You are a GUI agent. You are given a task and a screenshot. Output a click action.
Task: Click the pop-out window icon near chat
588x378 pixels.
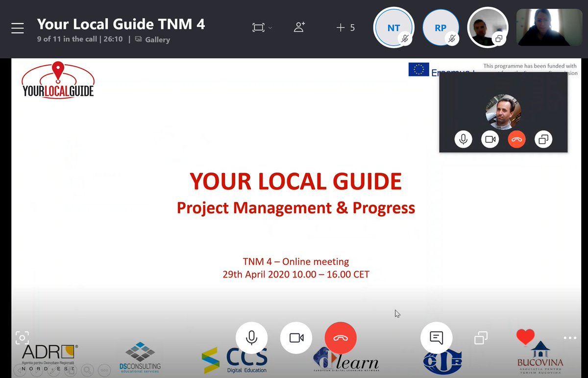click(481, 338)
